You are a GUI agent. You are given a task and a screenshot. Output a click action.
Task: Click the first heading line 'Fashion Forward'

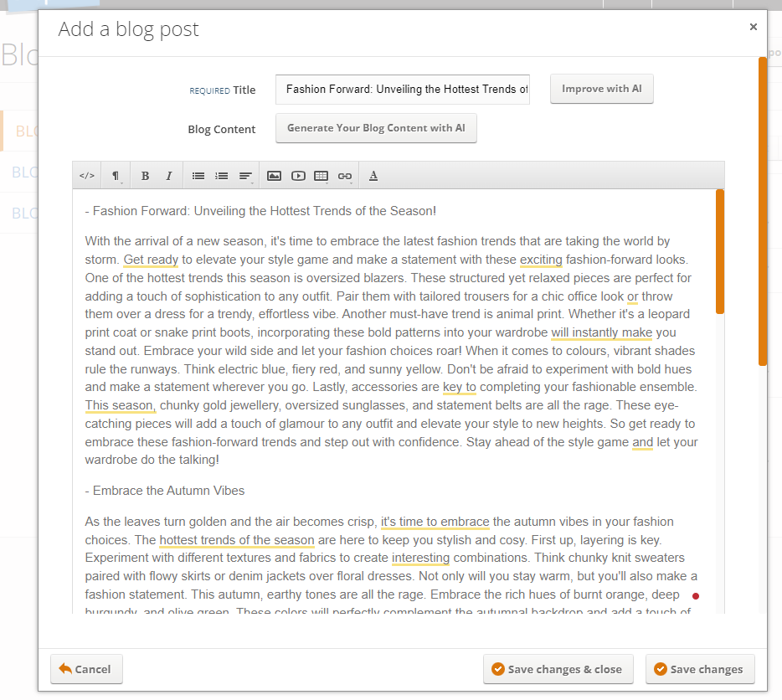[x=260, y=211]
